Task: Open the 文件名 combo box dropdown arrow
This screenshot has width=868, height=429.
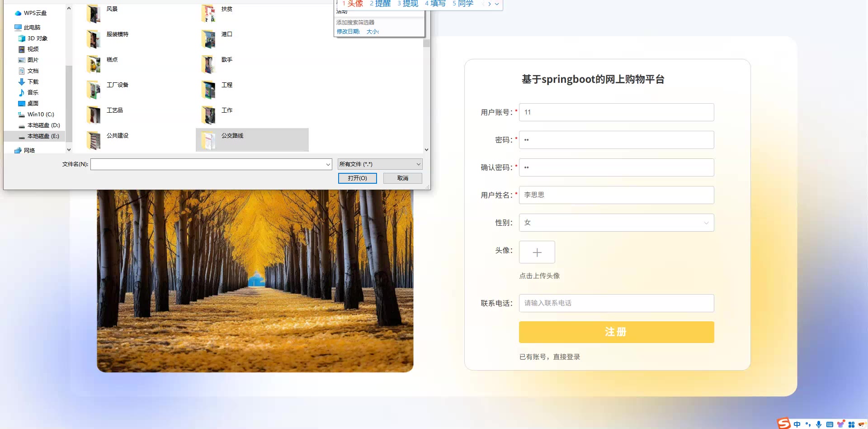Action: click(x=328, y=164)
